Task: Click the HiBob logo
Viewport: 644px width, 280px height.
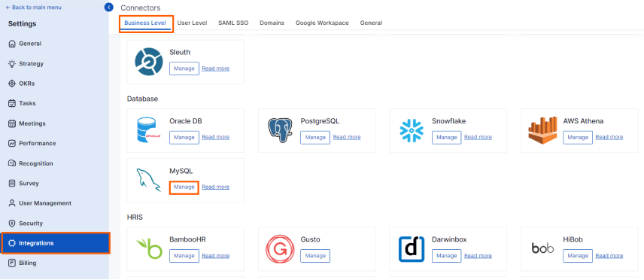Action: [x=542, y=248]
